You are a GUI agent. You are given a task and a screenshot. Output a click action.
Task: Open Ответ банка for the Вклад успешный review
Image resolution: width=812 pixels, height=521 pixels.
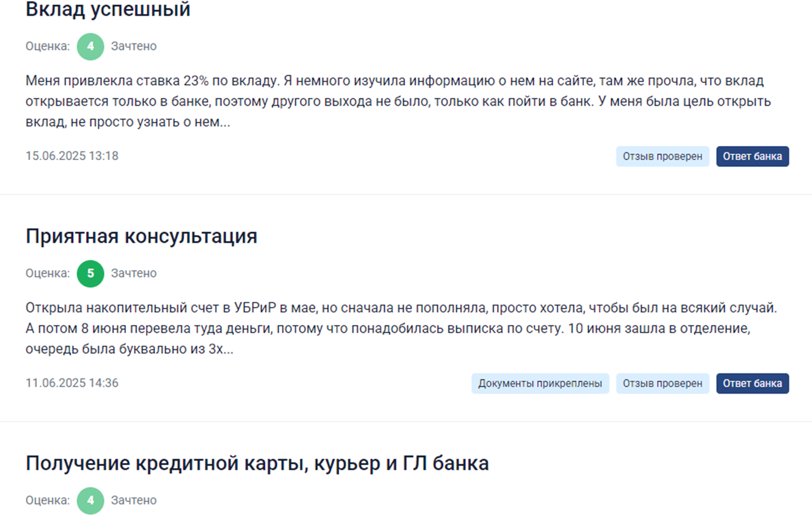(752, 156)
